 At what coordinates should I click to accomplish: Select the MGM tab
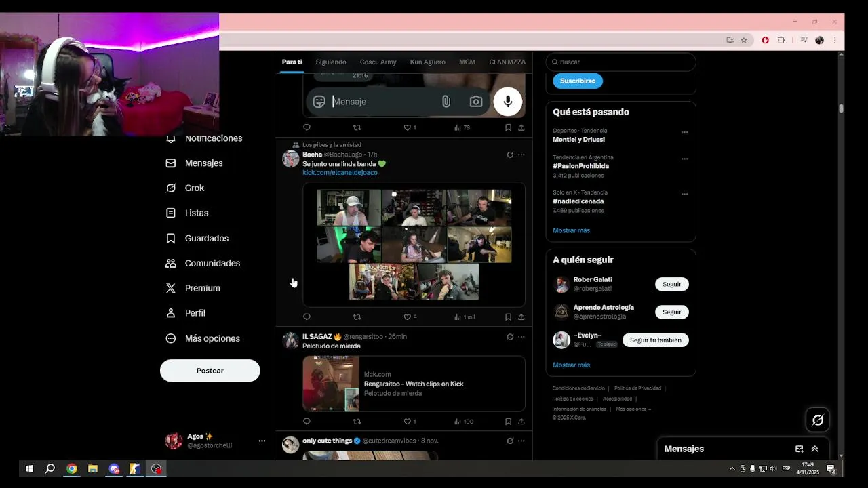click(x=467, y=62)
